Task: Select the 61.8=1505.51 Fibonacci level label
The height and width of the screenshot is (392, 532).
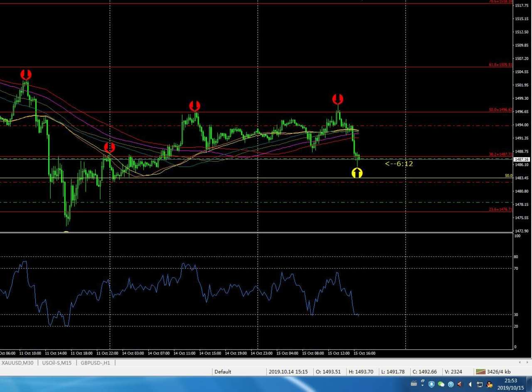Action: 500,65
